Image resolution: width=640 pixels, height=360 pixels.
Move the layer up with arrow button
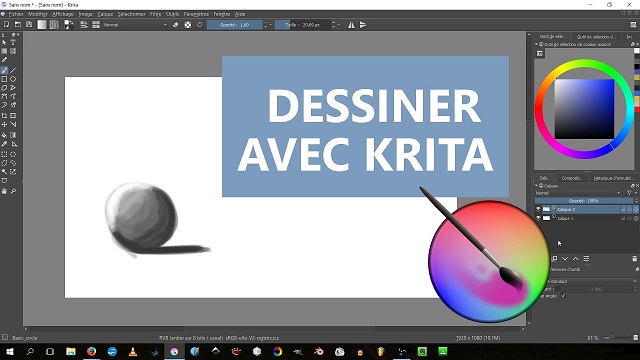576,259
